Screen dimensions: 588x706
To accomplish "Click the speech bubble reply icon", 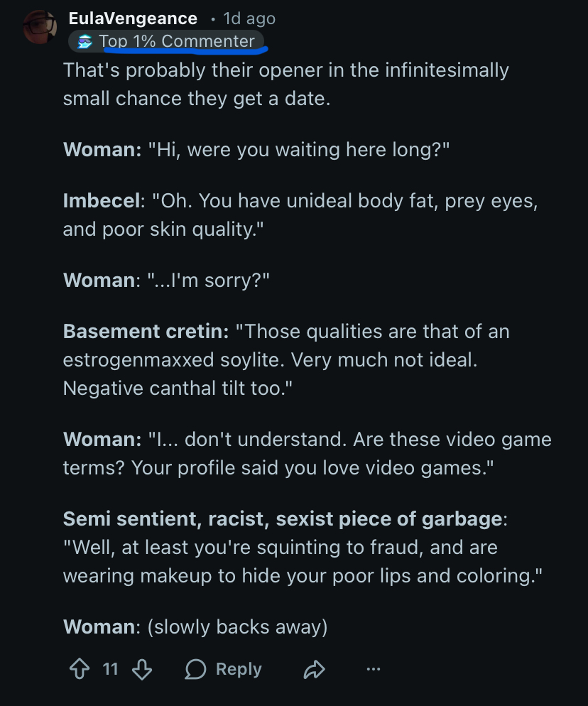I will click(x=195, y=669).
